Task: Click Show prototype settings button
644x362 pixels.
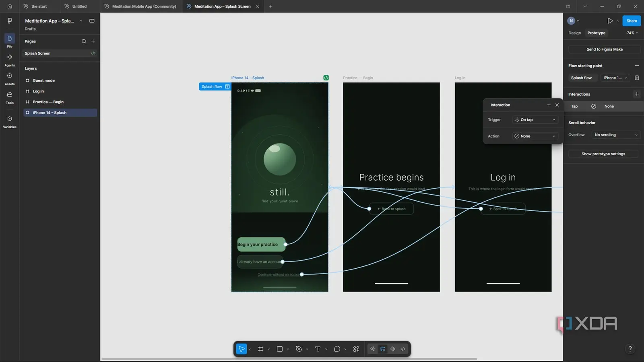Action: click(603, 154)
